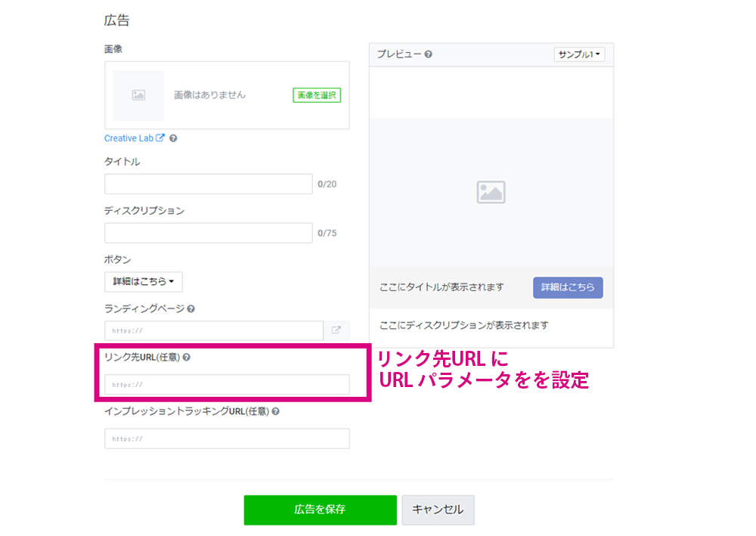
Task: Click the 0/20 title character counter
Action: tap(327, 184)
